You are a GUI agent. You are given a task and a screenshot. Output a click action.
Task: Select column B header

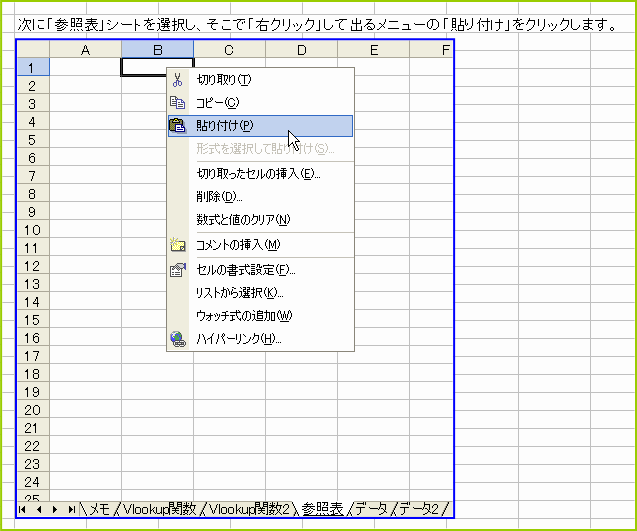[158, 50]
